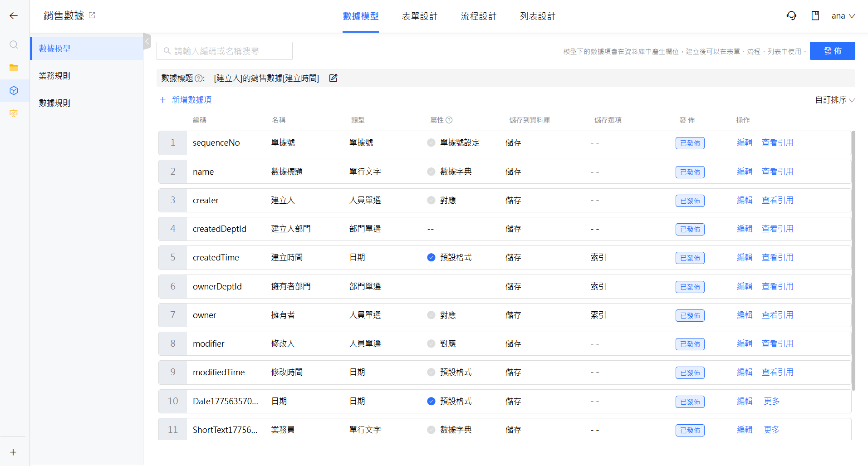Open 銷售數據 in new window icon

(x=92, y=15)
